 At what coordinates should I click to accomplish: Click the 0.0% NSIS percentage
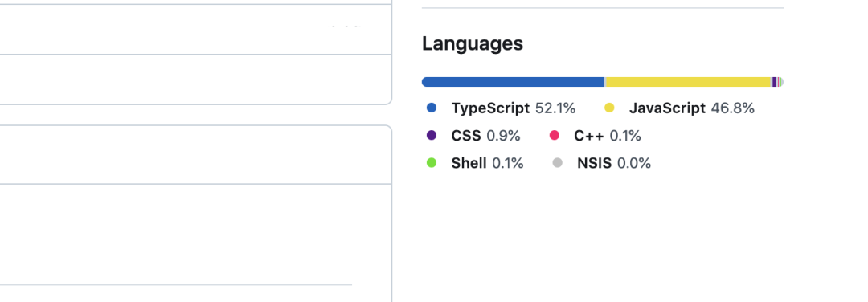(x=634, y=163)
